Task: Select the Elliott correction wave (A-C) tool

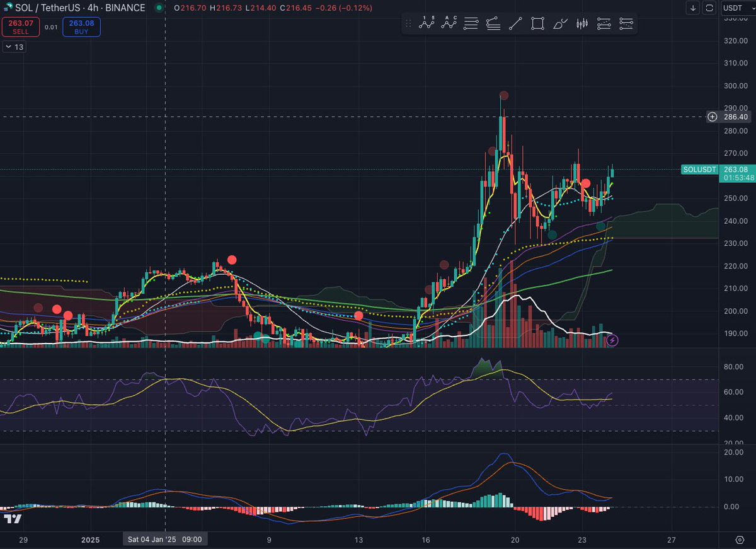Action: tap(449, 24)
